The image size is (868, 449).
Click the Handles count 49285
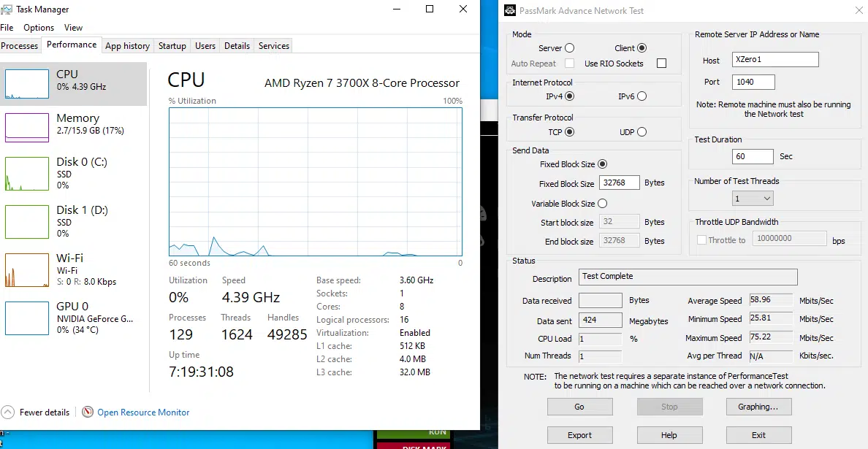click(287, 334)
